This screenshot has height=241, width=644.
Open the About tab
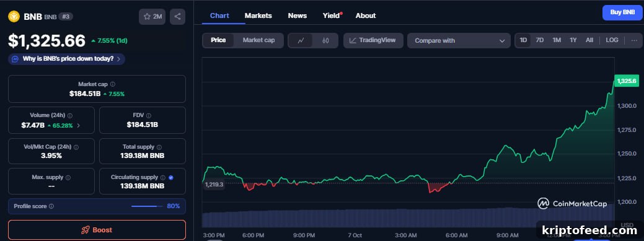click(366, 15)
